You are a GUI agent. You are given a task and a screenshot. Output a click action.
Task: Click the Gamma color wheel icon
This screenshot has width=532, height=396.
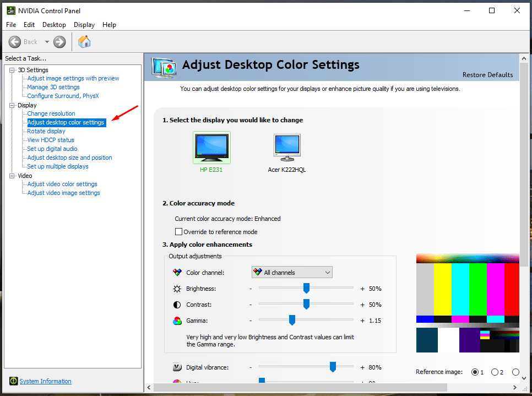(x=177, y=321)
